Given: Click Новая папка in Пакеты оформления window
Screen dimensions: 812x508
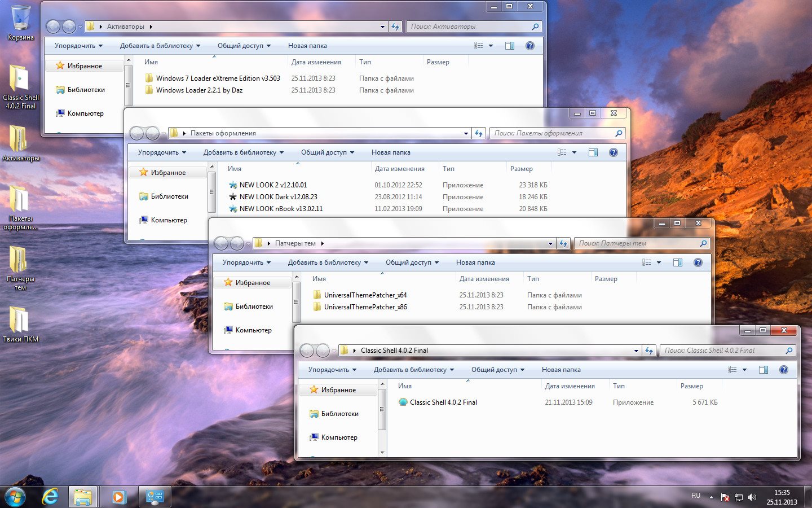Looking at the screenshot, I should (391, 152).
